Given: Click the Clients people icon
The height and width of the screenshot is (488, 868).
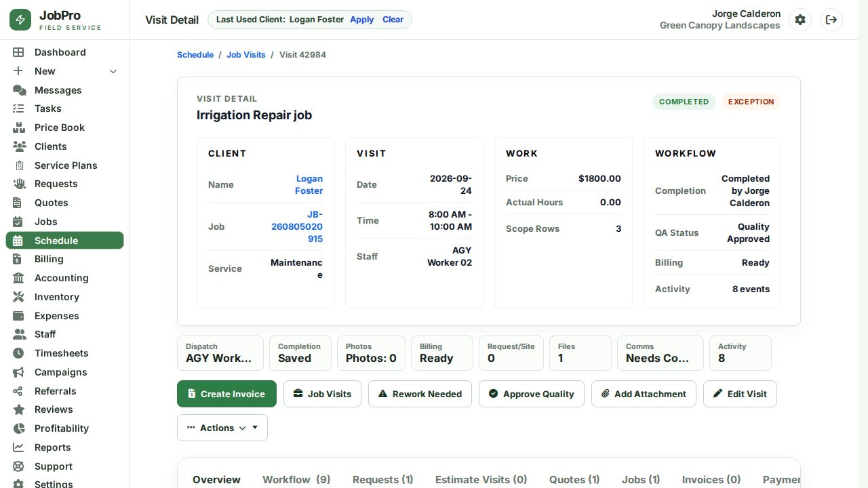Looking at the screenshot, I should click(x=19, y=146).
